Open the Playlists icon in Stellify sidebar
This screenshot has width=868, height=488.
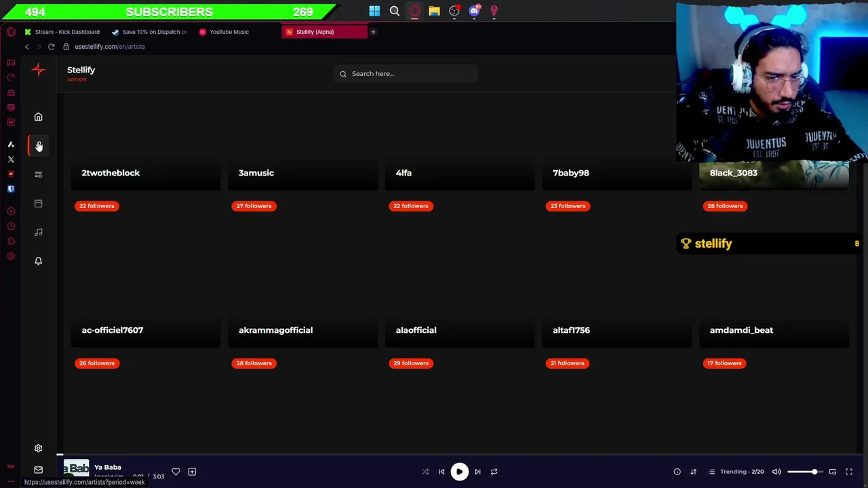point(38,174)
